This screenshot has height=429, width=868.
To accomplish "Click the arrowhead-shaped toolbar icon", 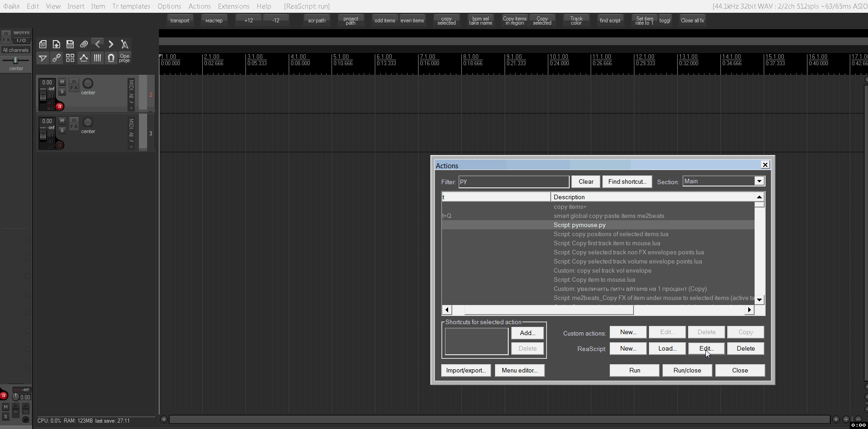I will 43,58.
